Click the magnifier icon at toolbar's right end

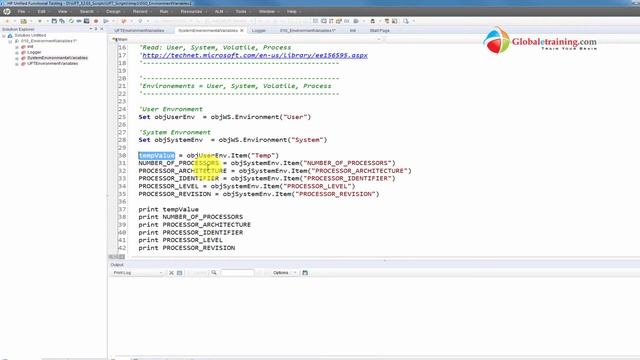coord(406,21)
